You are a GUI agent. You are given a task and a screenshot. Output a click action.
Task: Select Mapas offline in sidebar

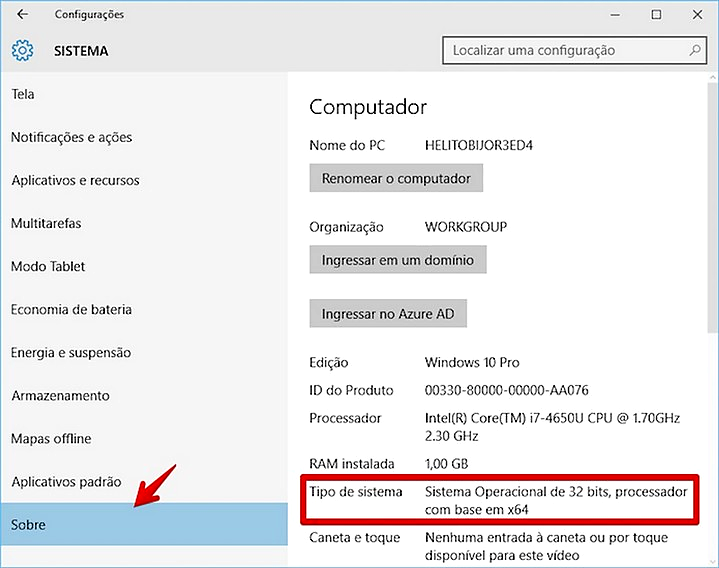pyautogui.click(x=51, y=438)
